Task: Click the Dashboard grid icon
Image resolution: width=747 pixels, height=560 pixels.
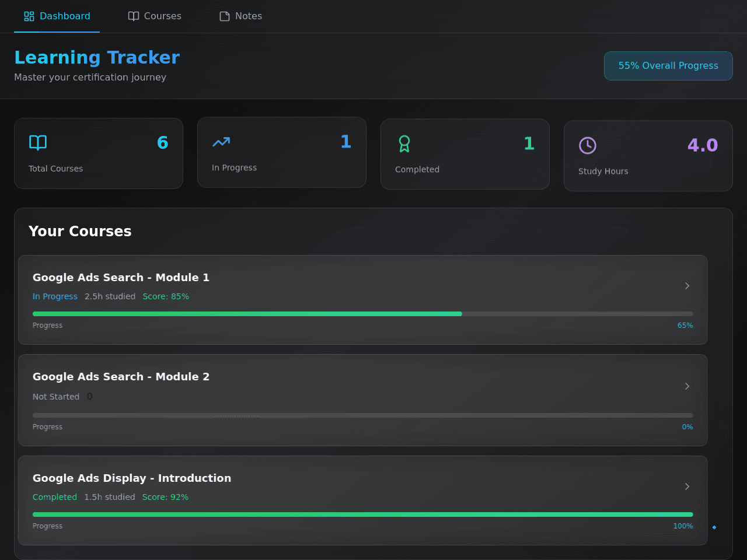Action: [x=29, y=16]
